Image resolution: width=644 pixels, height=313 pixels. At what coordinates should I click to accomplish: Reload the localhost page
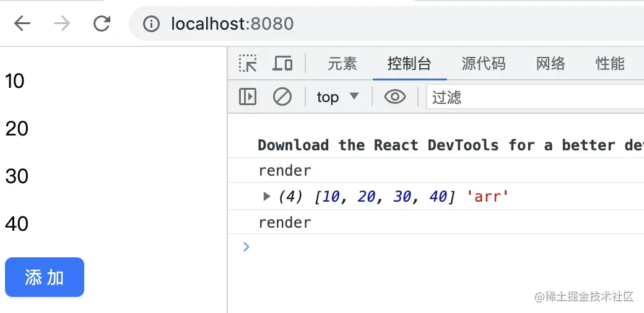click(x=102, y=24)
